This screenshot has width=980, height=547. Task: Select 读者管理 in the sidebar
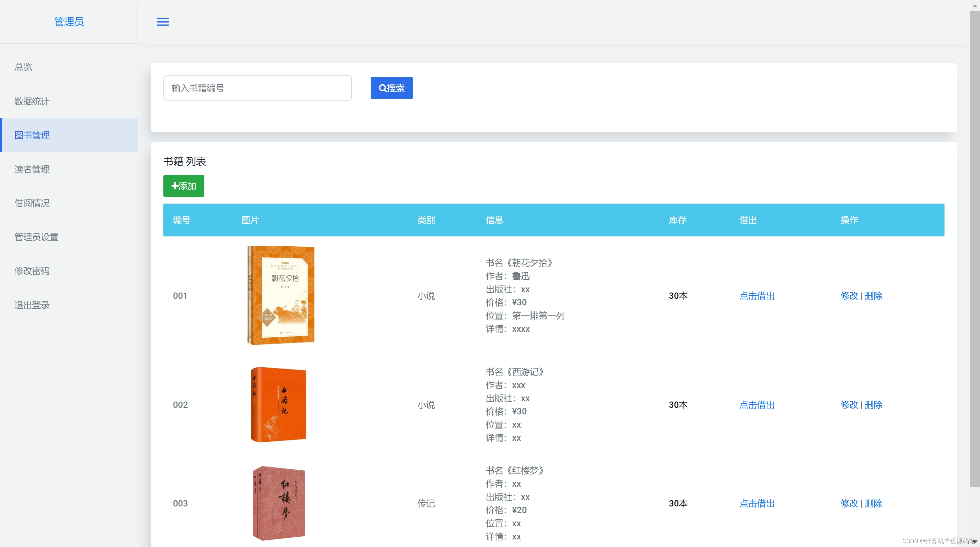32,169
